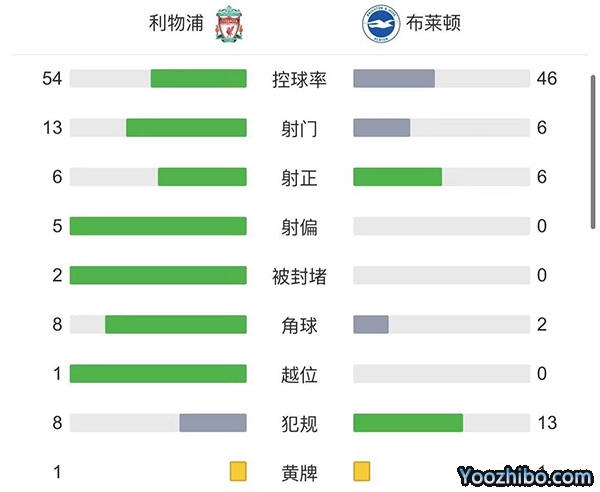Click Brighton's green shots on target bar

(397, 177)
